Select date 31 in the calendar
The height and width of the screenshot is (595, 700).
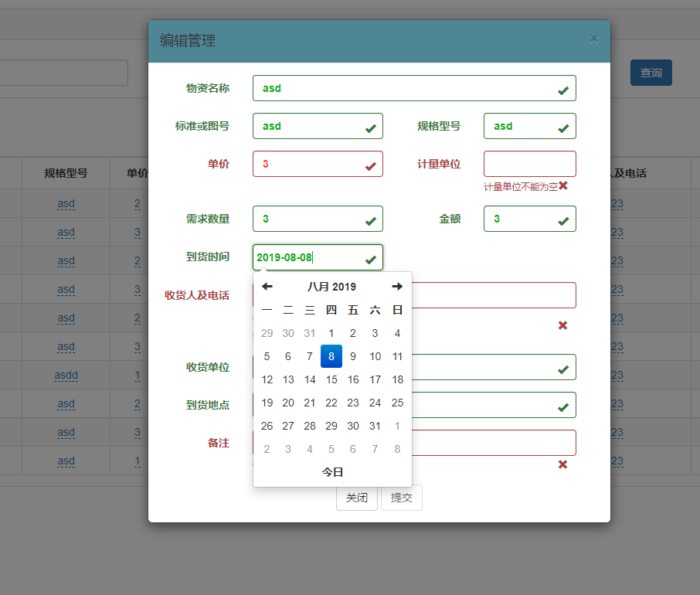click(374, 426)
